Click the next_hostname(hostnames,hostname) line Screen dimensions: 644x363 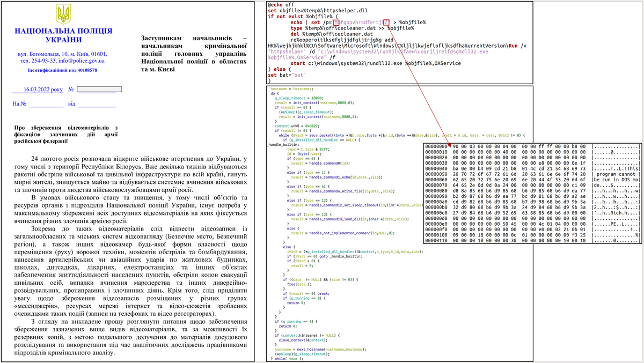pyautogui.click(x=320, y=350)
